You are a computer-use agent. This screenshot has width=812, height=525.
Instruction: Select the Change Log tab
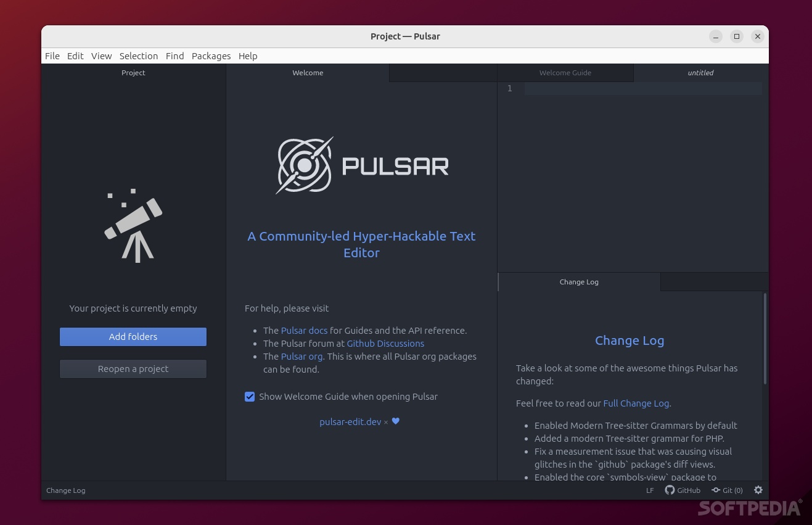[578, 282]
